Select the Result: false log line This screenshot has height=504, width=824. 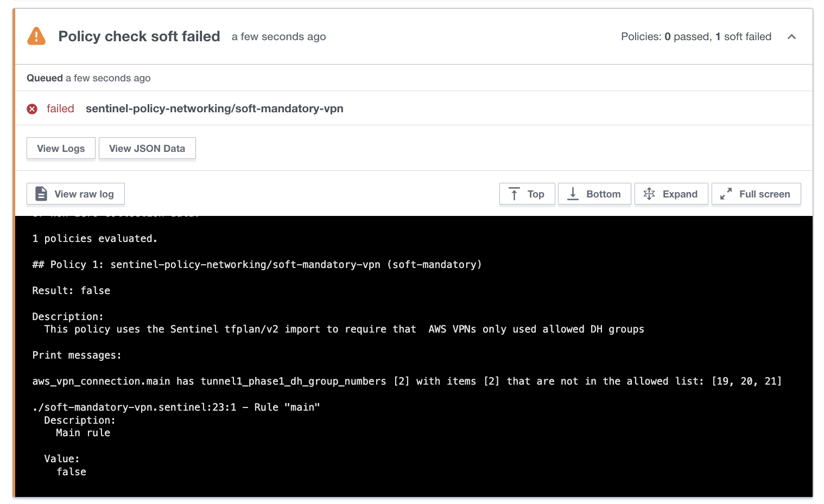[x=71, y=291]
